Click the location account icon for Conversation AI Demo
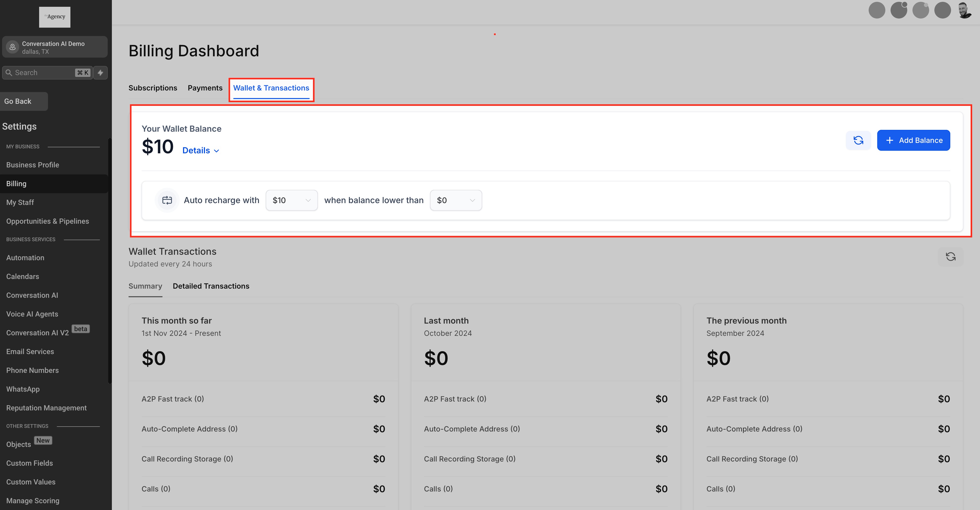 point(13,47)
